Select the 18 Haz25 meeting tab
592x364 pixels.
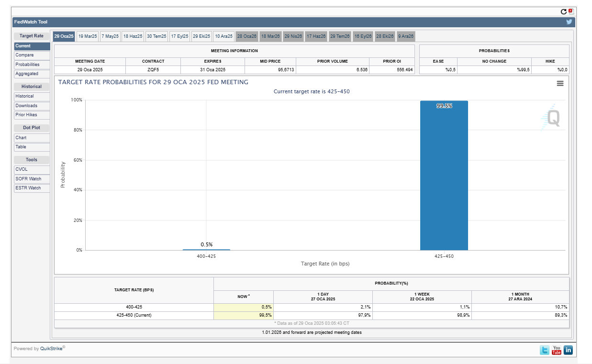[x=133, y=36]
